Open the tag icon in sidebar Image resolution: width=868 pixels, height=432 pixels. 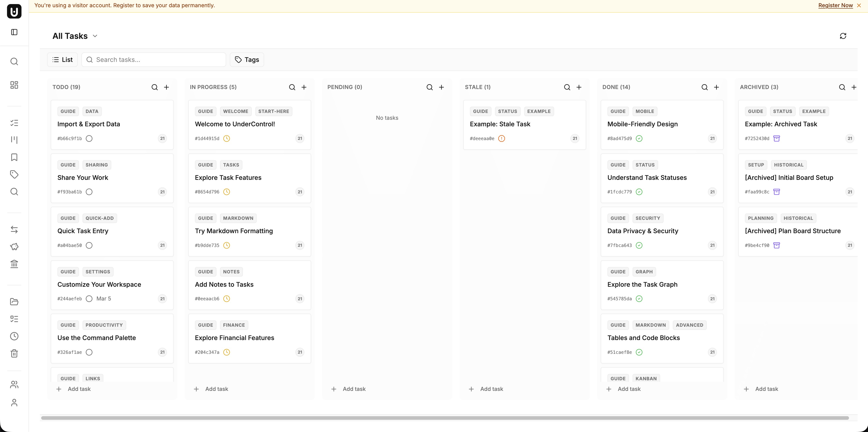click(x=14, y=174)
